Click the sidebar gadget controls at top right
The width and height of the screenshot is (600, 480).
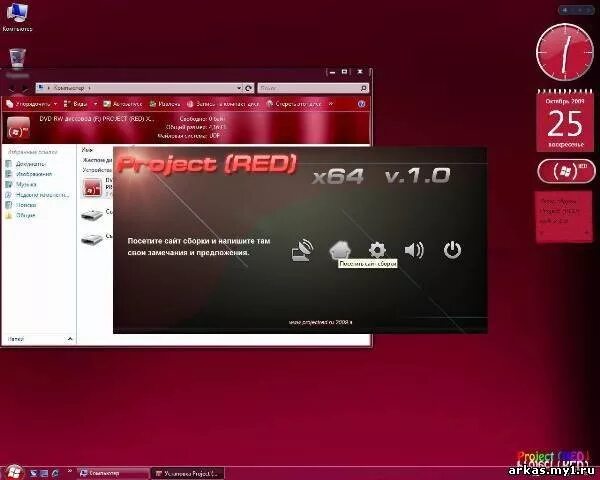[576, 10]
